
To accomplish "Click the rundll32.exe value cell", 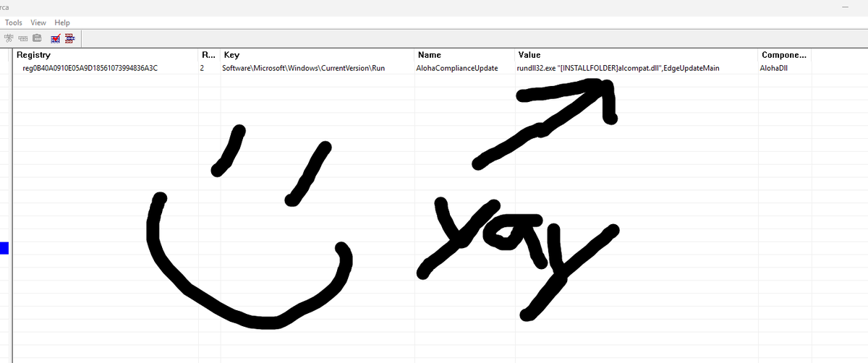I will click(x=618, y=68).
